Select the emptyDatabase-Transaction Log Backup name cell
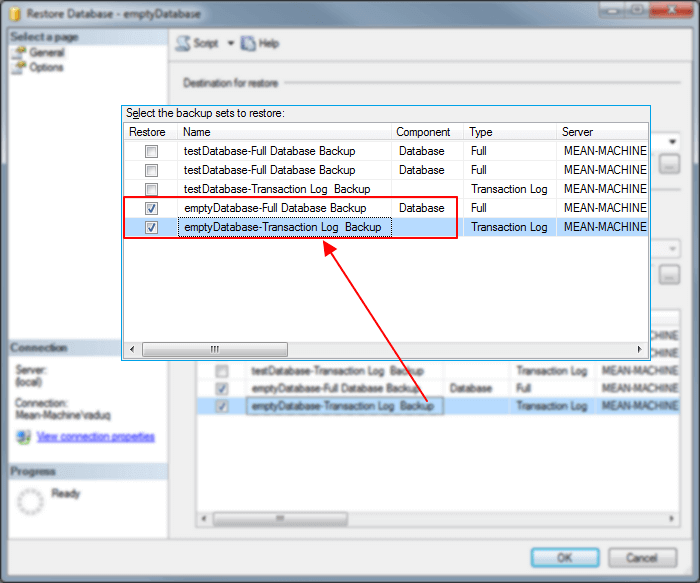Viewport: 700px width, 583px height. click(x=285, y=227)
